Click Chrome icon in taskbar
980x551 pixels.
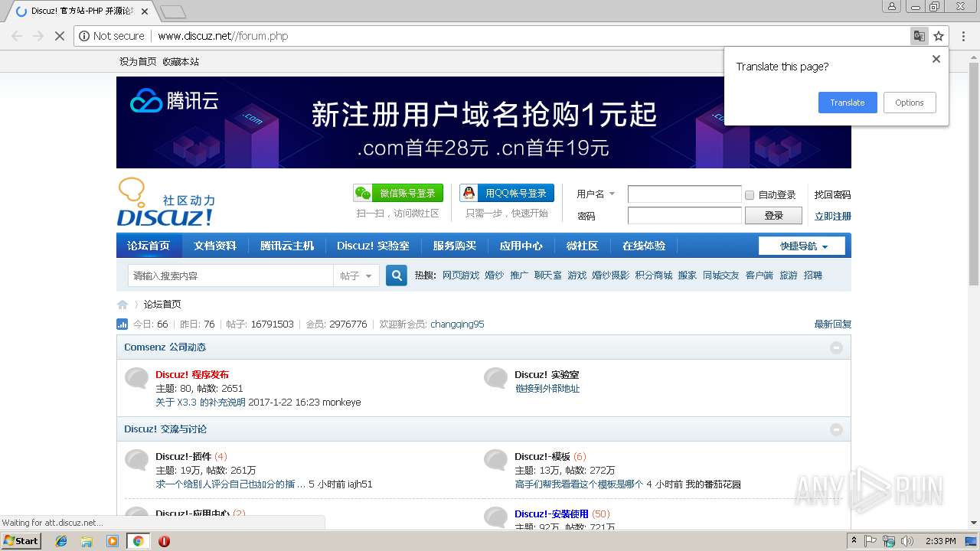(x=138, y=541)
